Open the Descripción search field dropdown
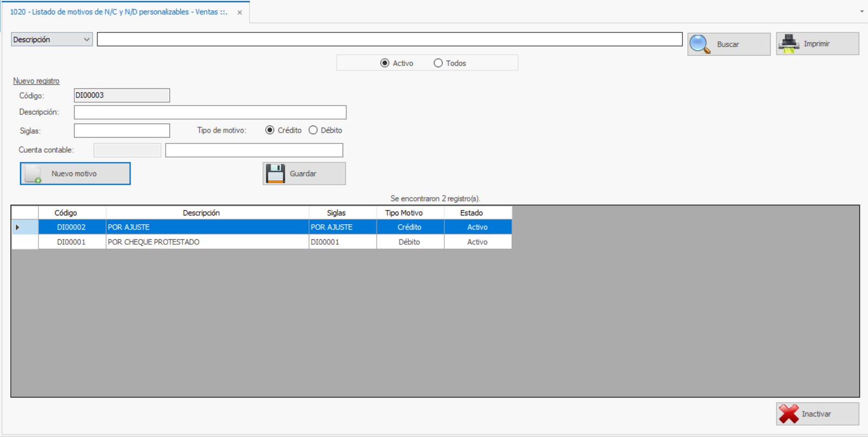868x437 pixels. pos(86,40)
